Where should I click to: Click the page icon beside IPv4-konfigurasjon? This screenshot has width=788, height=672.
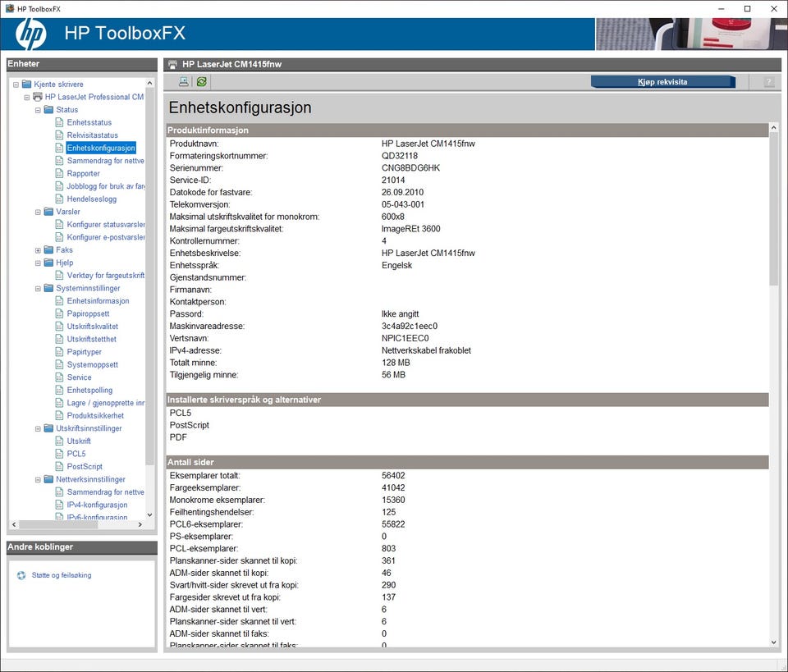(x=59, y=505)
